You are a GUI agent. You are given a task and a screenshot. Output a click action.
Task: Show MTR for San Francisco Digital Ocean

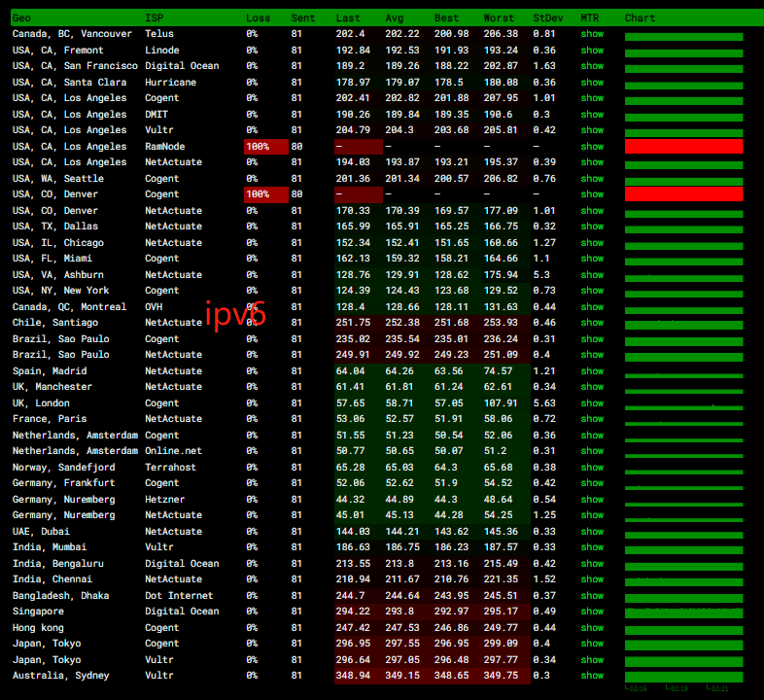coord(592,66)
